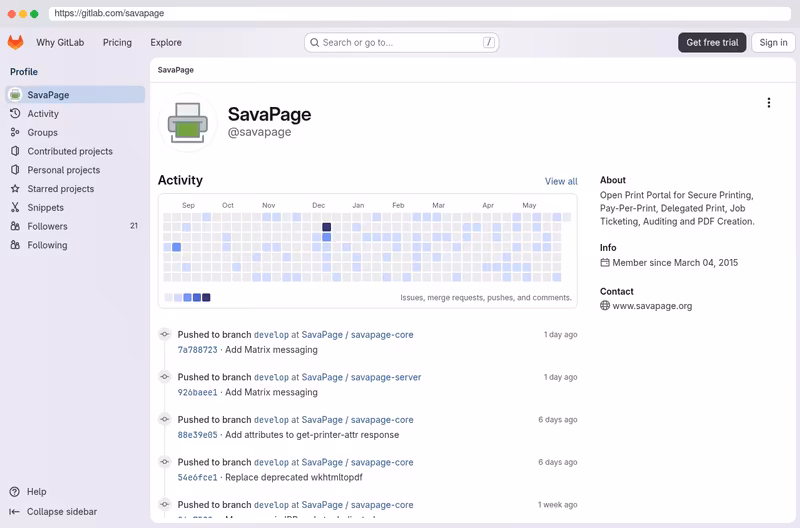Click 'Replace deprecated wkhtmltopdf' commit message
Screen dimensions: 800x528
click(294, 477)
